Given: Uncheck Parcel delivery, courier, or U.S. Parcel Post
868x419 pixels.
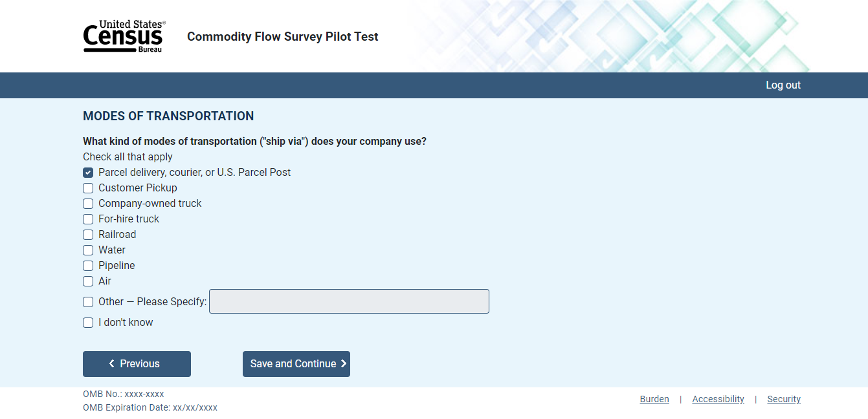Looking at the screenshot, I should (x=88, y=173).
